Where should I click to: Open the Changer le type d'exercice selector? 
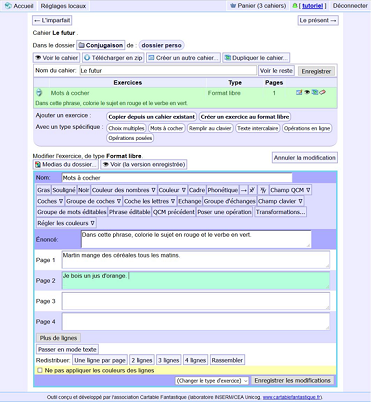coord(212,380)
